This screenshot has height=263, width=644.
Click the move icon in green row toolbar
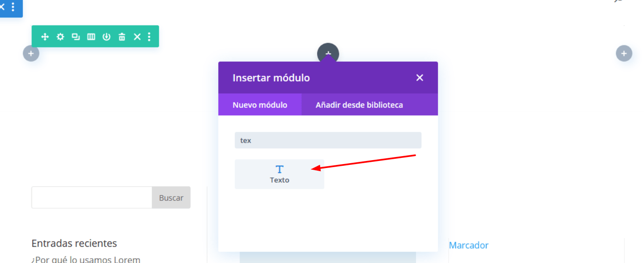pyautogui.click(x=45, y=37)
